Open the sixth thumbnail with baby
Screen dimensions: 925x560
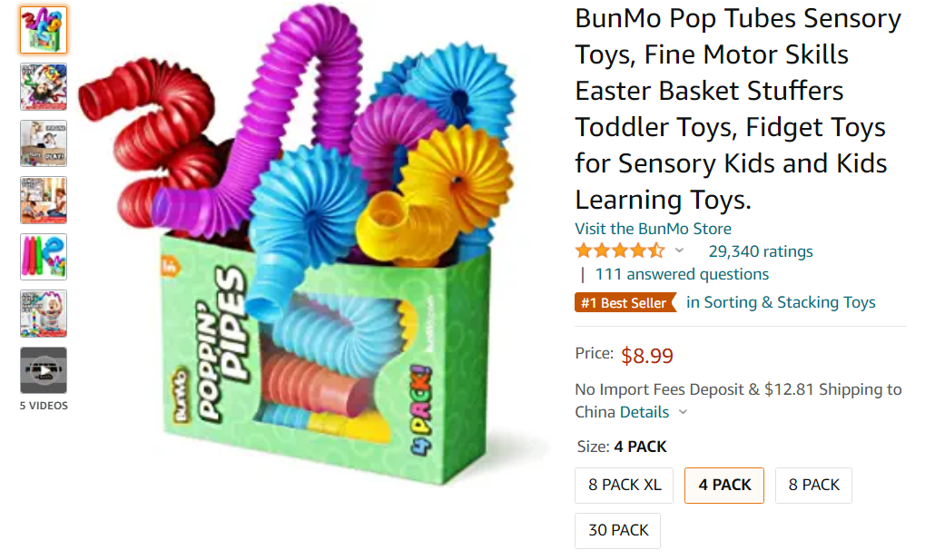point(43,313)
